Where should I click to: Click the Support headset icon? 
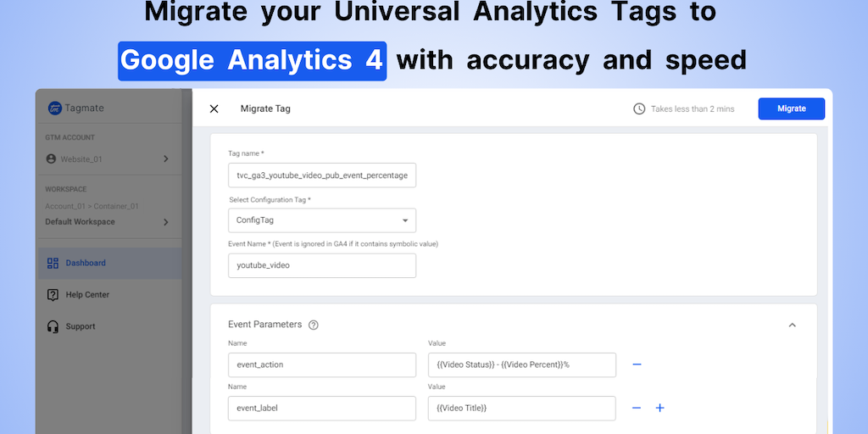53,326
